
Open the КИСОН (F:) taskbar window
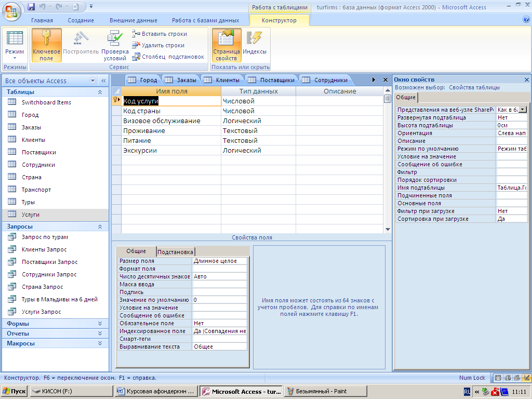tap(71, 391)
